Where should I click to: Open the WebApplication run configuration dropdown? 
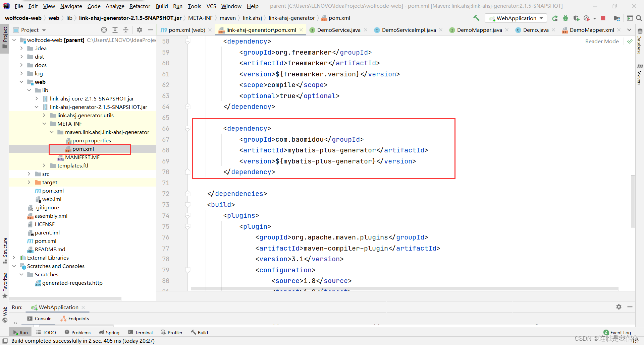tap(541, 18)
